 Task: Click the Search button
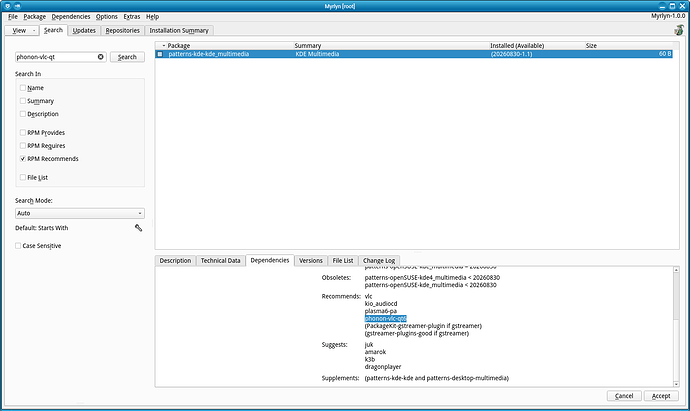click(x=127, y=57)
